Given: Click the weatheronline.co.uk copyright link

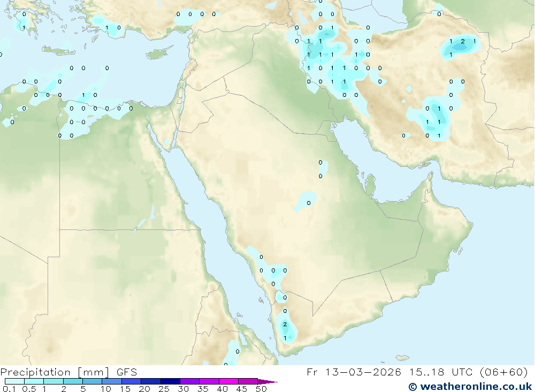Looking at the screenshot, I should (x=470, y=387).
